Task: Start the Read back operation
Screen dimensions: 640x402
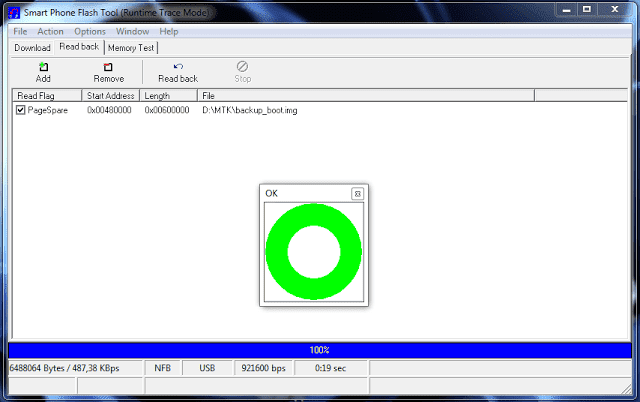Action: pyautogui.click(x=178, y=72)
